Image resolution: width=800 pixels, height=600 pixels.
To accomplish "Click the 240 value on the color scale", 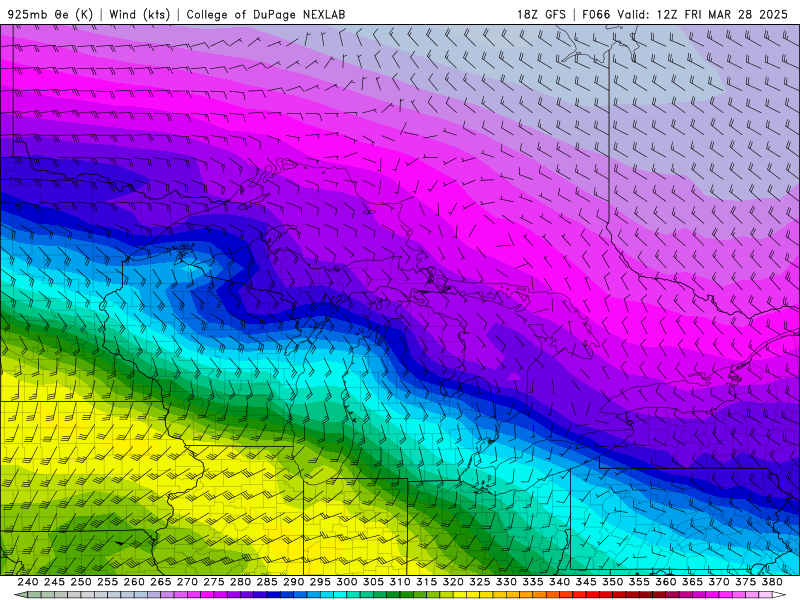I will (x=28, y=582).
